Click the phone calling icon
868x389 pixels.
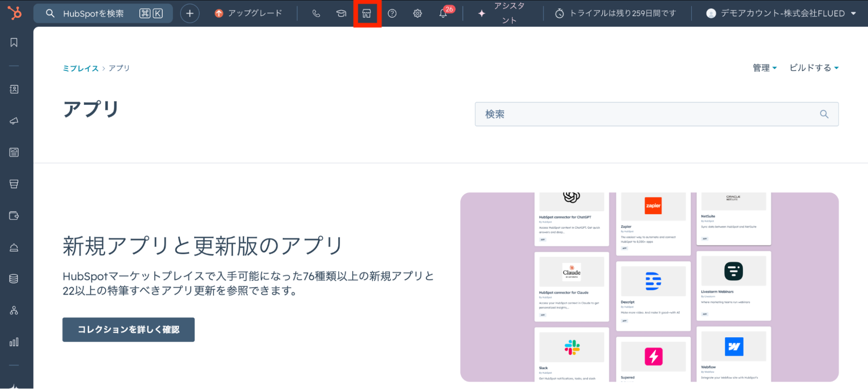tap(316, 13)
